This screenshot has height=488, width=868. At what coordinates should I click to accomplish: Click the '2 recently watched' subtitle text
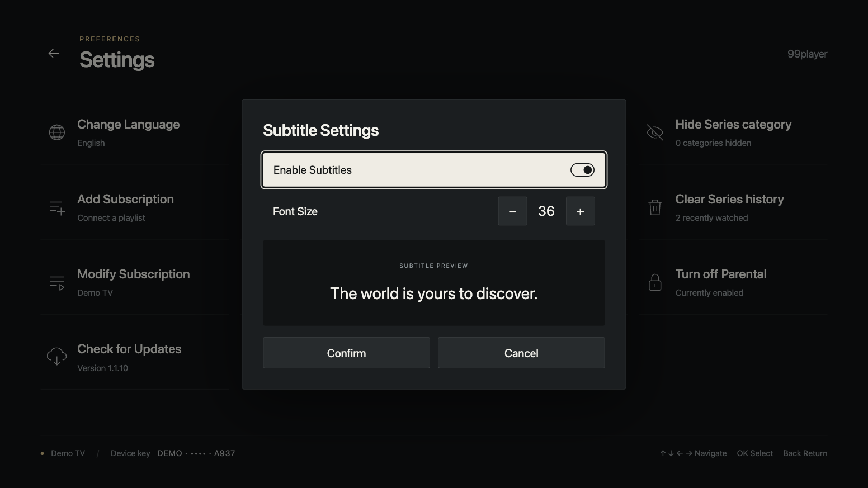(711, 218)
